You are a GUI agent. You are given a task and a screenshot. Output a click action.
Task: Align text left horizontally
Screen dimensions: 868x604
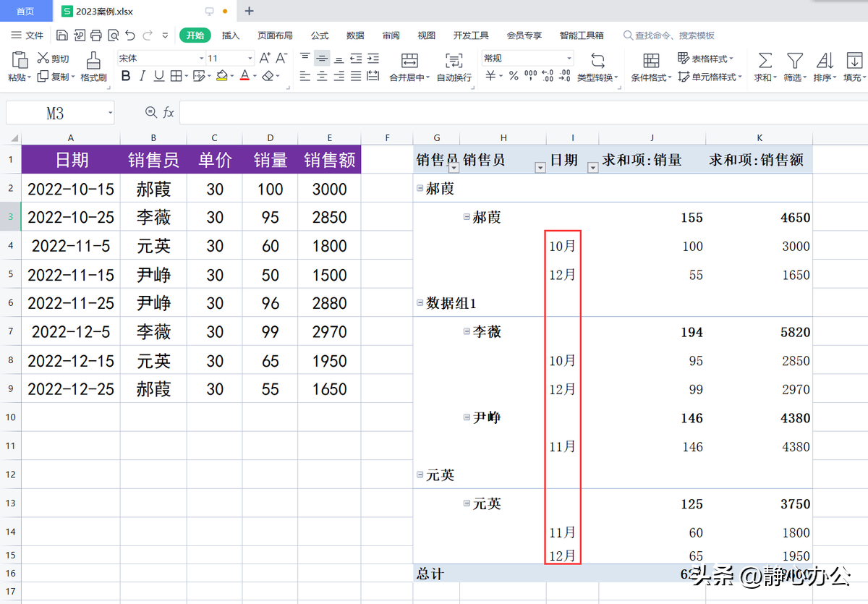(305, 76)
